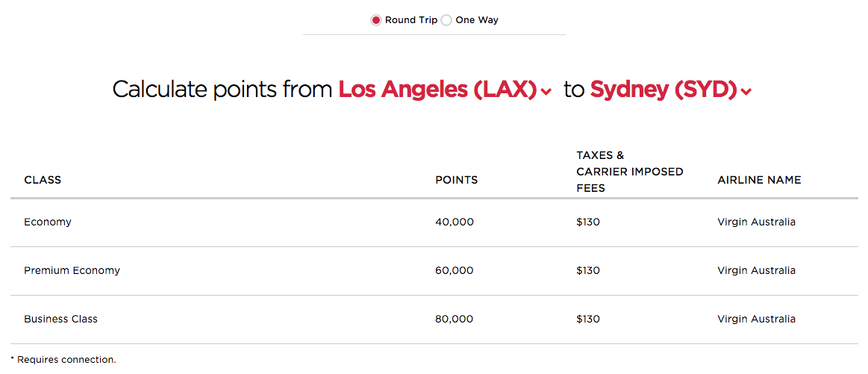The height and width of the screenshot is (374, 868).
Task: Open the Los Angeles (LAX) origin dropdown
Action: pyautogui.click(x=437, y=90)
